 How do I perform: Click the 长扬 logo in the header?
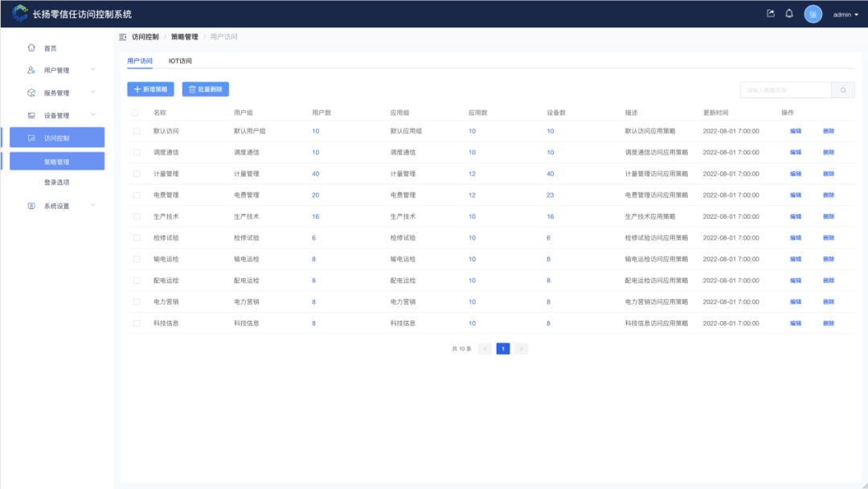(19, 14)
